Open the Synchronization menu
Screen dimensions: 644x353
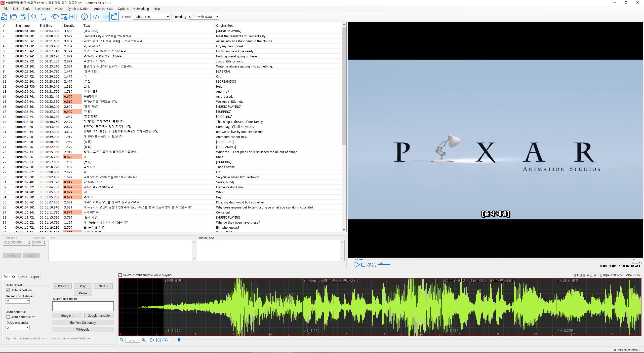pyautogui.click(x=78, y=9)
